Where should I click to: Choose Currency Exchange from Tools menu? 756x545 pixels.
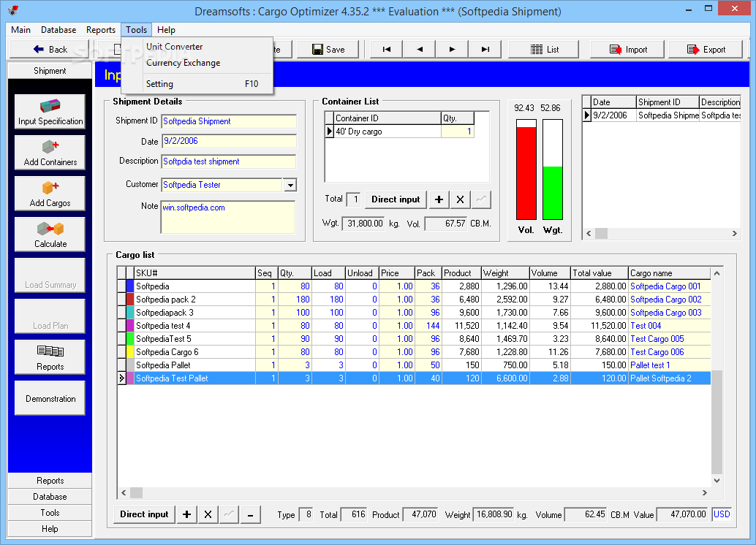[x=197, y=63]
